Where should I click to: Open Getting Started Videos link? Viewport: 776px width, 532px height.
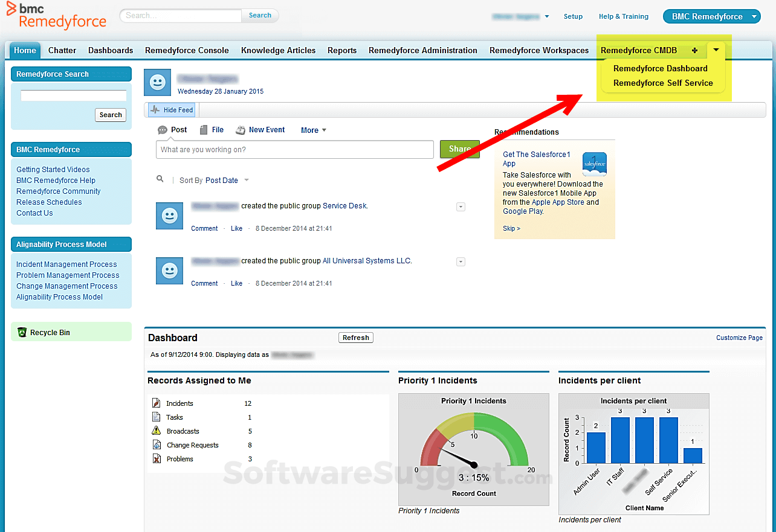(53, 170)
